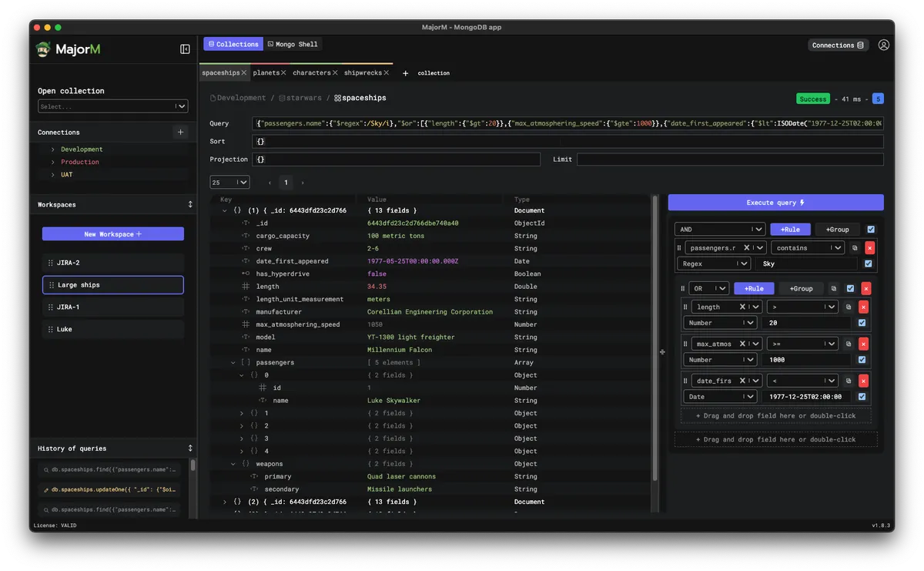The image size is (924, 571).
Task: Copy the max_atmos rule with the duplicate icon
Action: coord(849,344)
